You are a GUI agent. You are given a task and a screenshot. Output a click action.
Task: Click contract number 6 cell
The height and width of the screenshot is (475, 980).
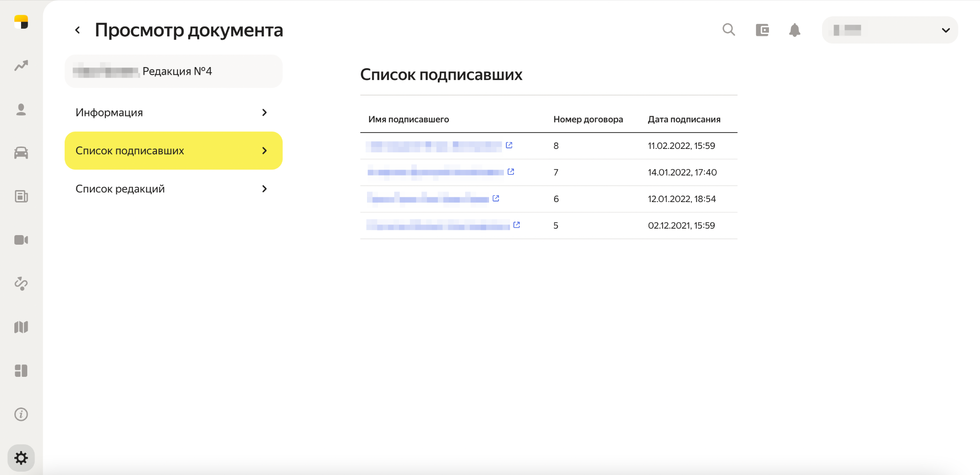click(556, 199)
